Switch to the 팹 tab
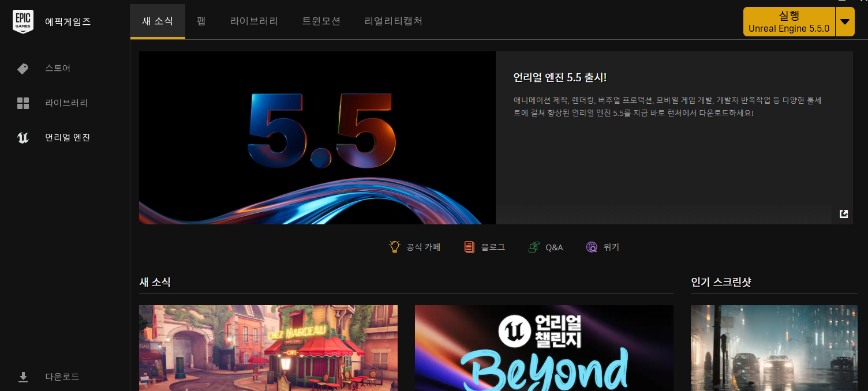Image resolution: width=868 pixels, height=391 pixels. [x=201, y=21]
